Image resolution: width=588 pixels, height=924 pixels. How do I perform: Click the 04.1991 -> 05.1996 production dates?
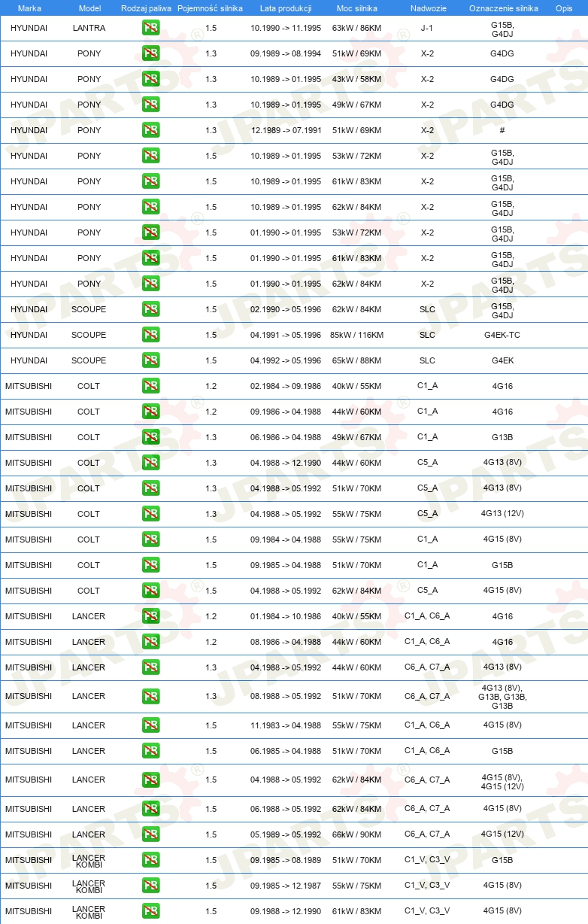point(286,336)
